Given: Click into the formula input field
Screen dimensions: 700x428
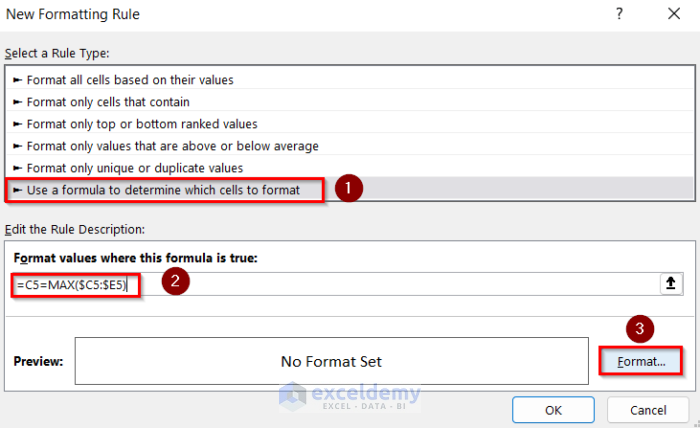Looking at the screenshot, I should click(x=400, y=284).
